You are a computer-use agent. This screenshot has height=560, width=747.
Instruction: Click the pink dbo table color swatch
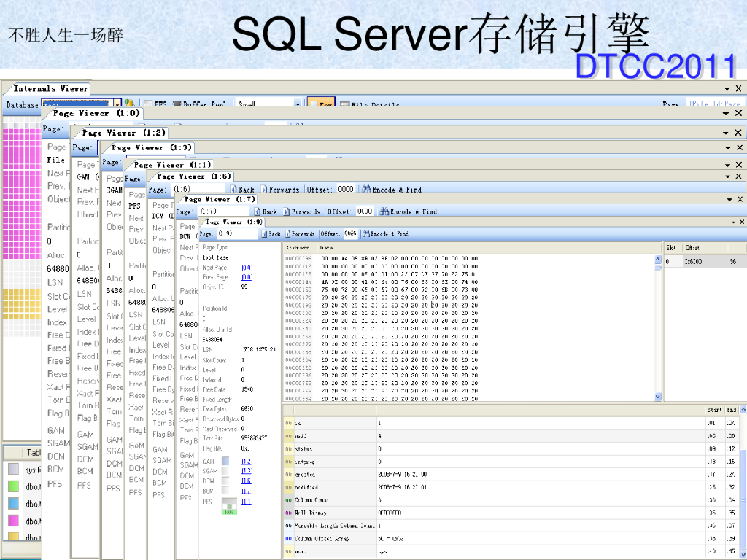[x=13, y=521]
